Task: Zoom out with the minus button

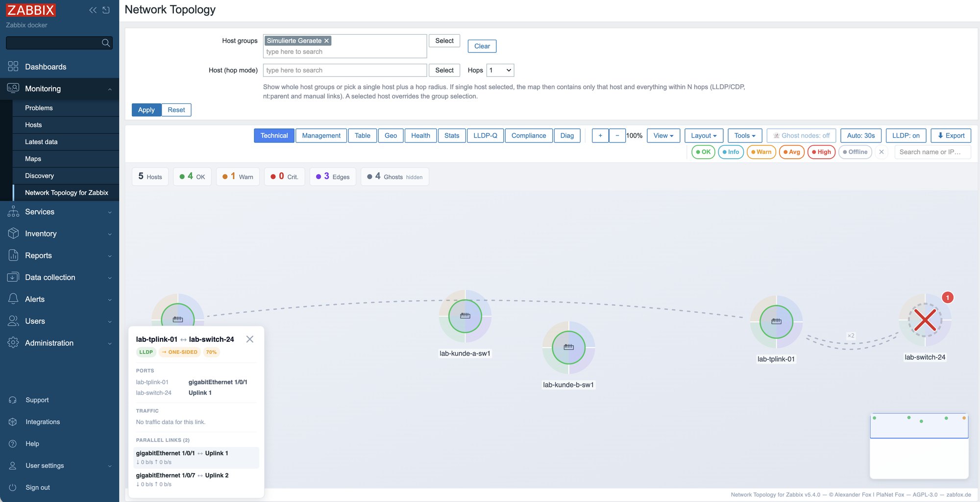Action: [617, 136]
